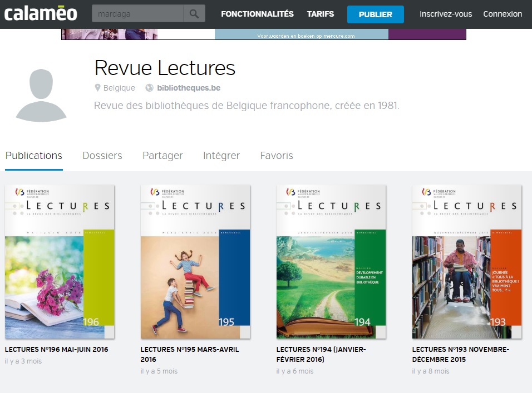Click the Mercure banner advertisement
Image resolution: width=532 pixels, height=393 pixels.
264,34
